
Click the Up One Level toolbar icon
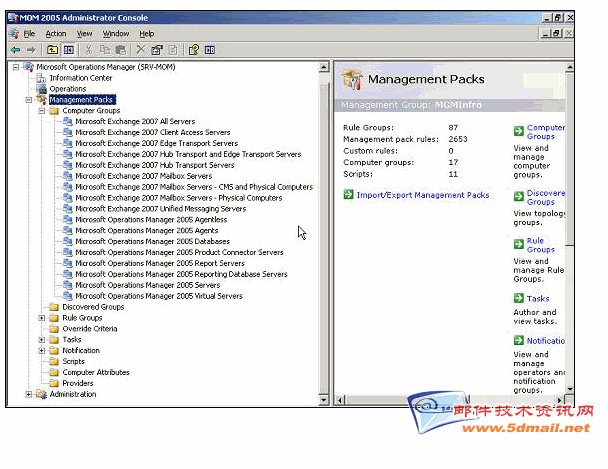pos(52,49)
